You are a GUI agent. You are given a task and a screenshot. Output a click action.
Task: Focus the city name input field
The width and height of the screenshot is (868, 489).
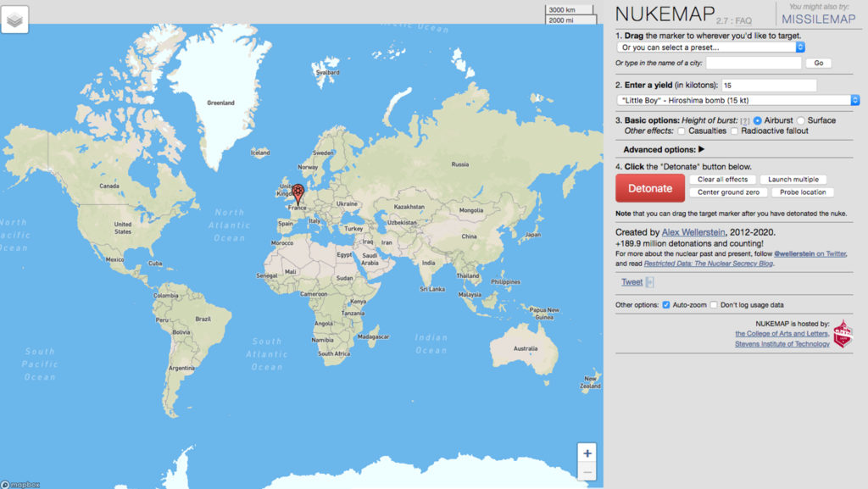[754, 63]
